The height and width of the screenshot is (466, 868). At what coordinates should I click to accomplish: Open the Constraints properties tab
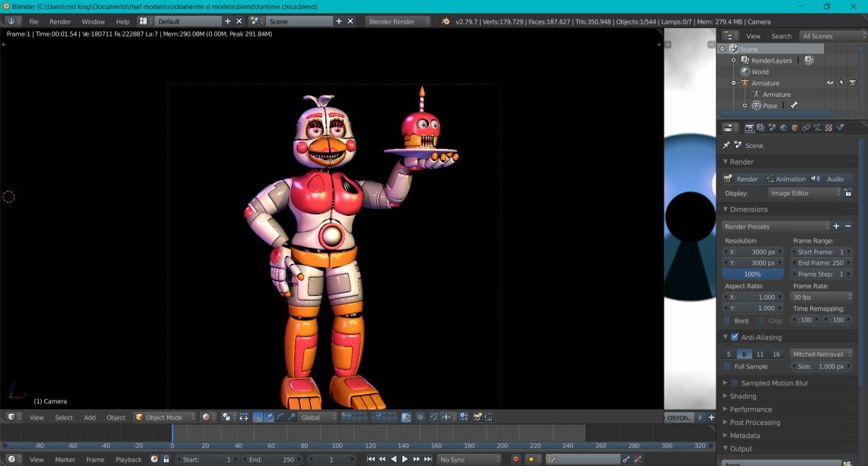(x=806, y=128)
